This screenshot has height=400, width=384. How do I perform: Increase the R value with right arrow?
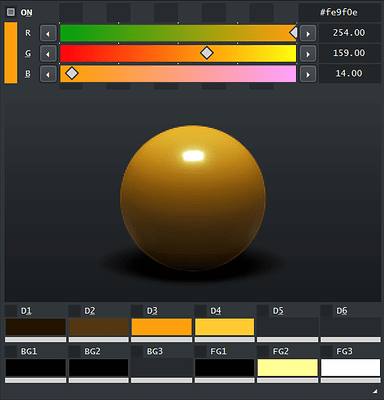click(x=308, y=33)
